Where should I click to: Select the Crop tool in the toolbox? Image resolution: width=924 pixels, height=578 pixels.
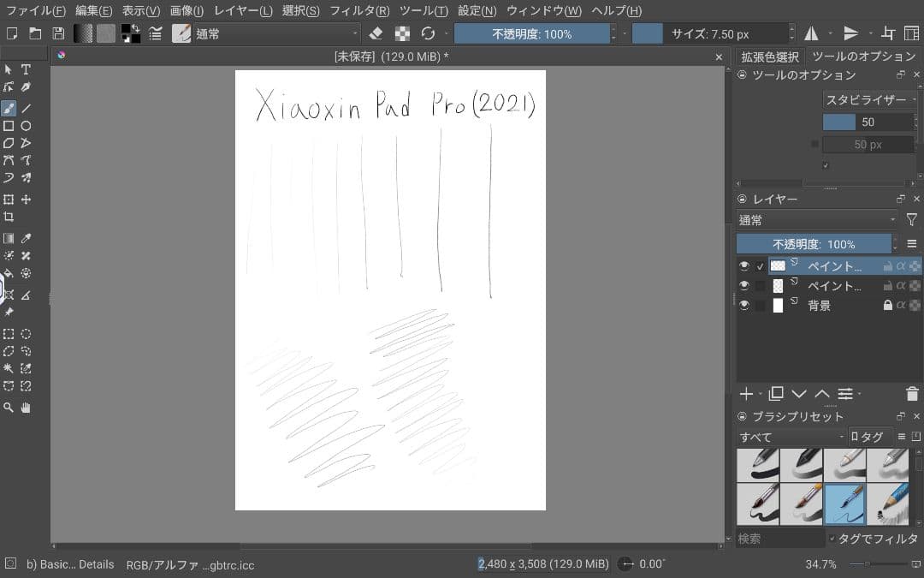[x=9, y=216]
